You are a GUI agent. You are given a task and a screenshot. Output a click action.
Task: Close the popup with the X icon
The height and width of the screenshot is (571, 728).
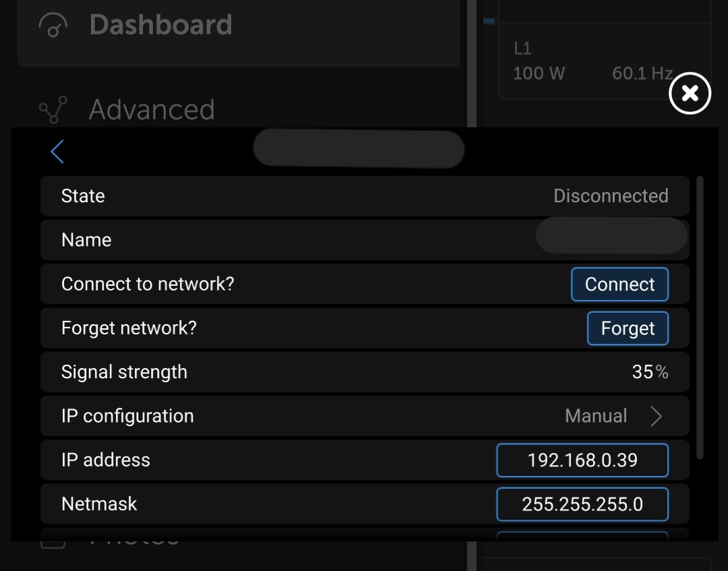tap(690, 93)
